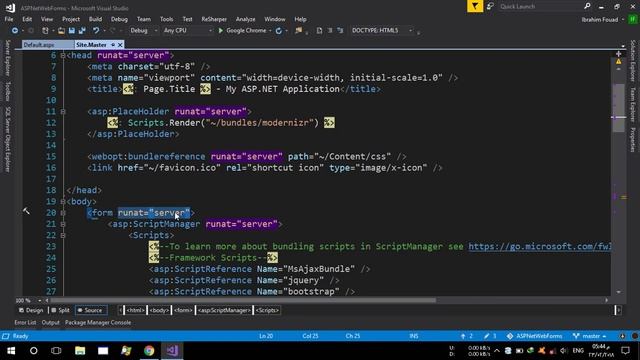The image size is (640, 360).
Task: Click the Cortana search circle on taskbar
Action: [x=33, y=351]
